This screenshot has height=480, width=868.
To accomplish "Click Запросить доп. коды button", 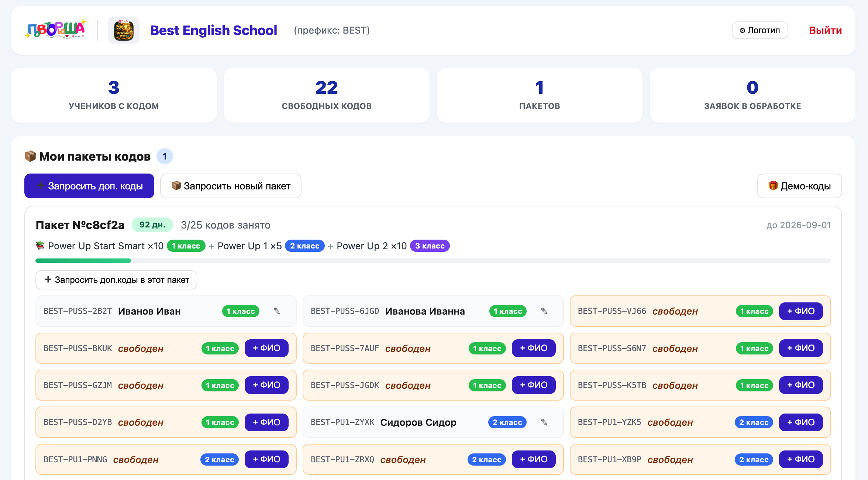I will 89,186.
